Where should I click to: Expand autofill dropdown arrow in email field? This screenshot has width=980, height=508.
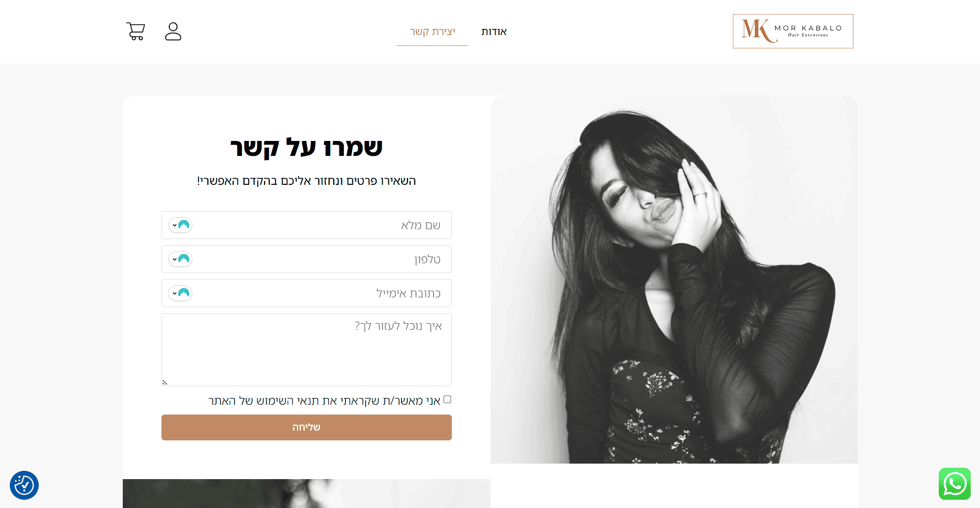pyautogui.click(x=174, y=293)
